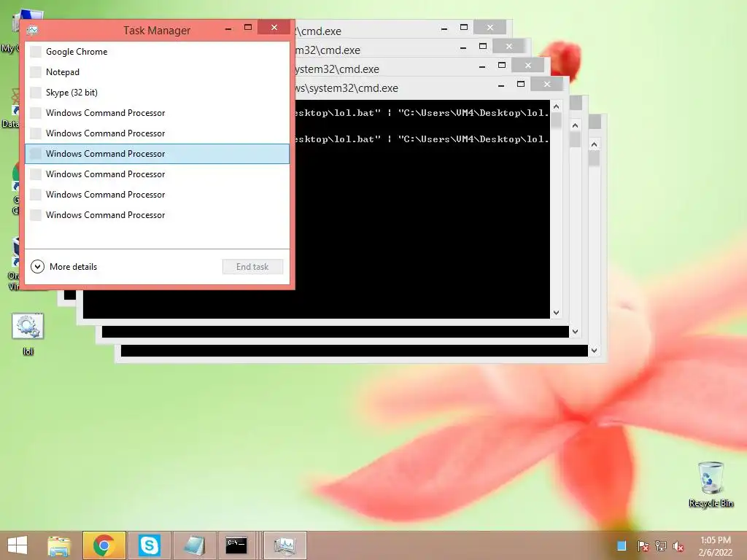Click the Task Manager taskbar icon
The width and height of the screenshot is (747, 560).
coord(285,545)
